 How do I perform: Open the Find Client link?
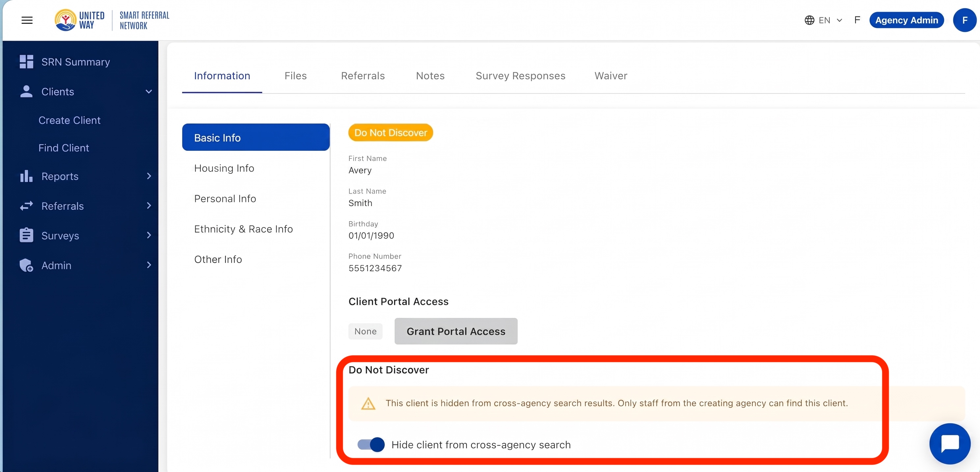click(64, 147)
